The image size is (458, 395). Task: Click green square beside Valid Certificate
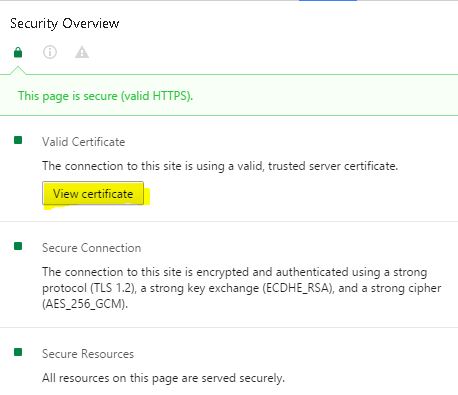[18, 140]
